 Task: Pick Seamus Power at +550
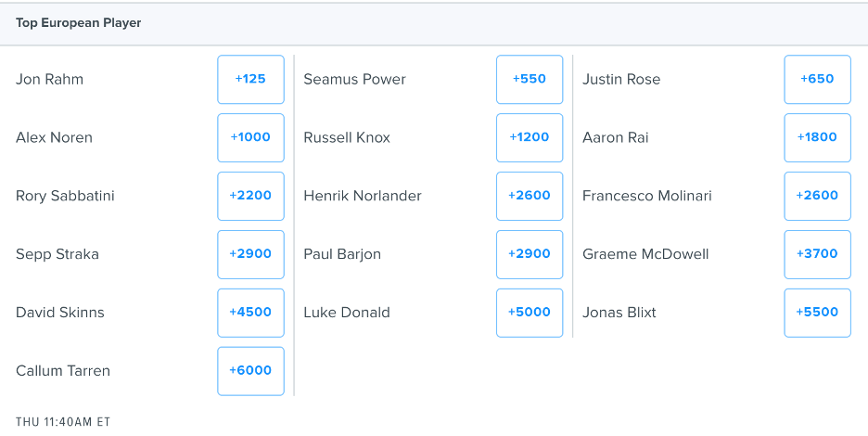click(x=530, y=80)
